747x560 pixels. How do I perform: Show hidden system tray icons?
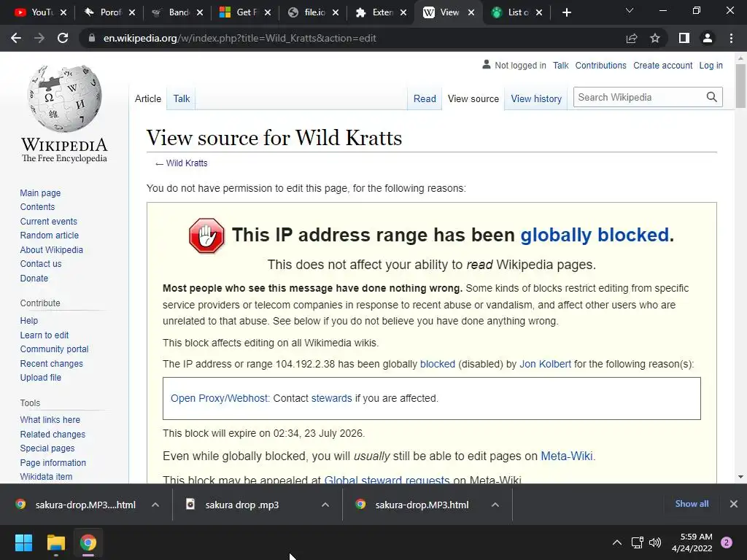[617, 542]
